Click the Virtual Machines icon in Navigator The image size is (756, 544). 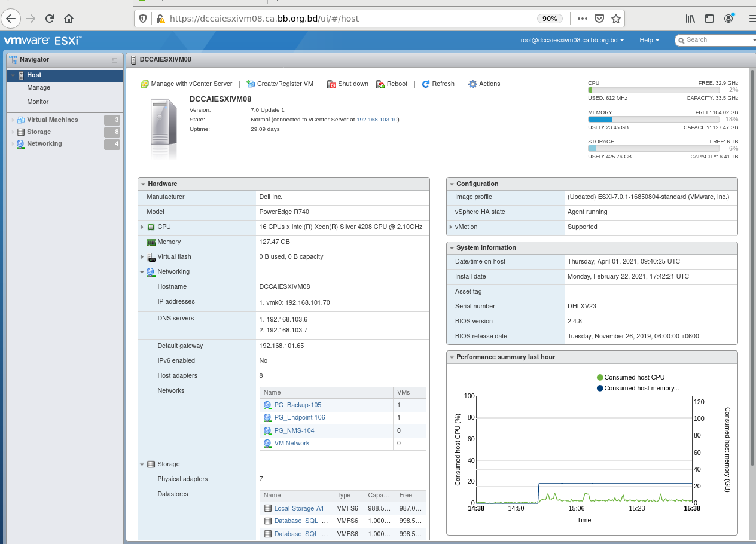(x=21, y=120)
